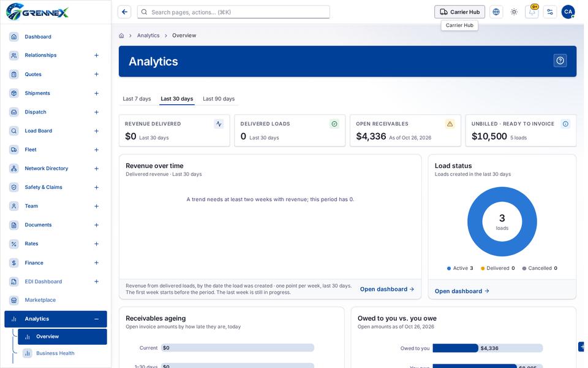
Task: Select the Overview item in sidebar
Action: (62, 337)
